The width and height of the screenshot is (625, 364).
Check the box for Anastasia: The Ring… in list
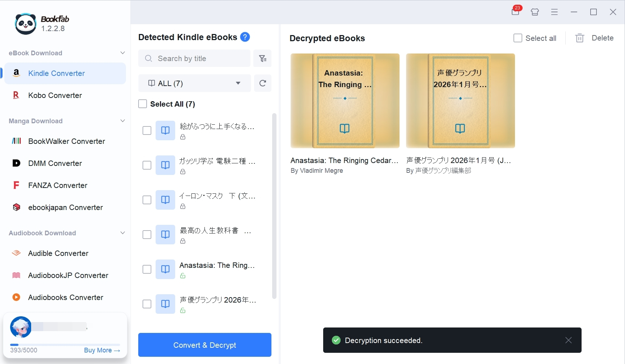pos(147,269)
